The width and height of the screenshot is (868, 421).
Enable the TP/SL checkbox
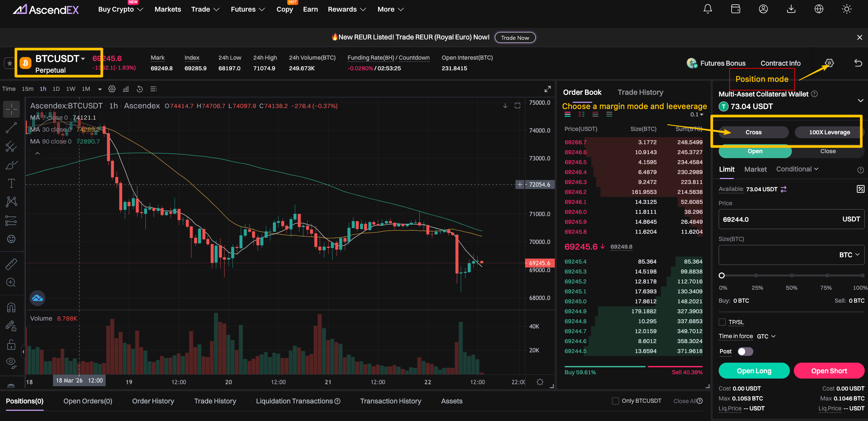tap(722, 322)
